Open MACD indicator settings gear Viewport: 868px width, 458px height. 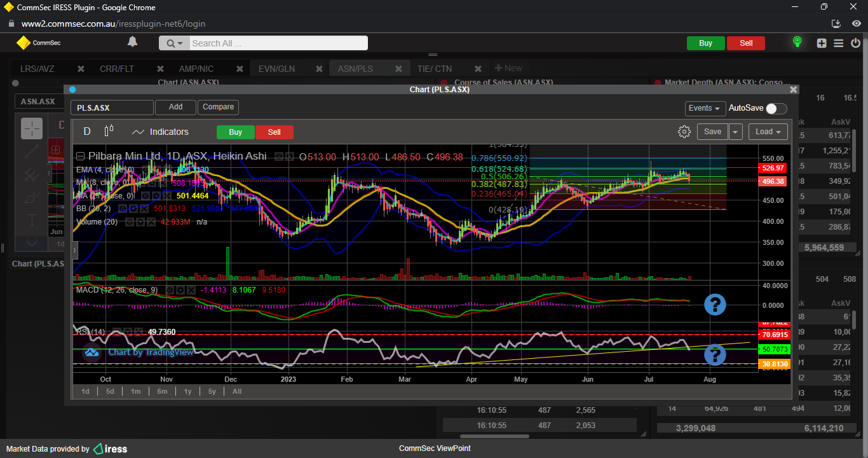pyautogui.click(x=180, y=290)
